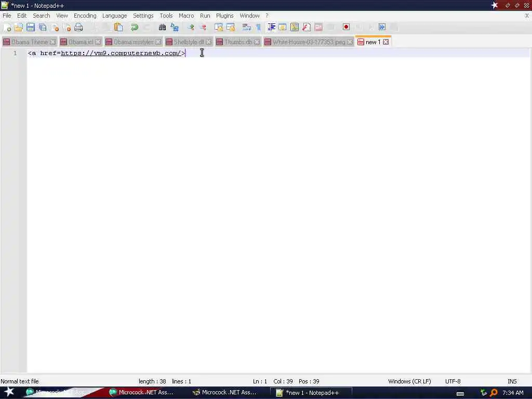Open the star Start button on taskbar
This screenshot has height=399, width=532.
[x=9, y=392]
